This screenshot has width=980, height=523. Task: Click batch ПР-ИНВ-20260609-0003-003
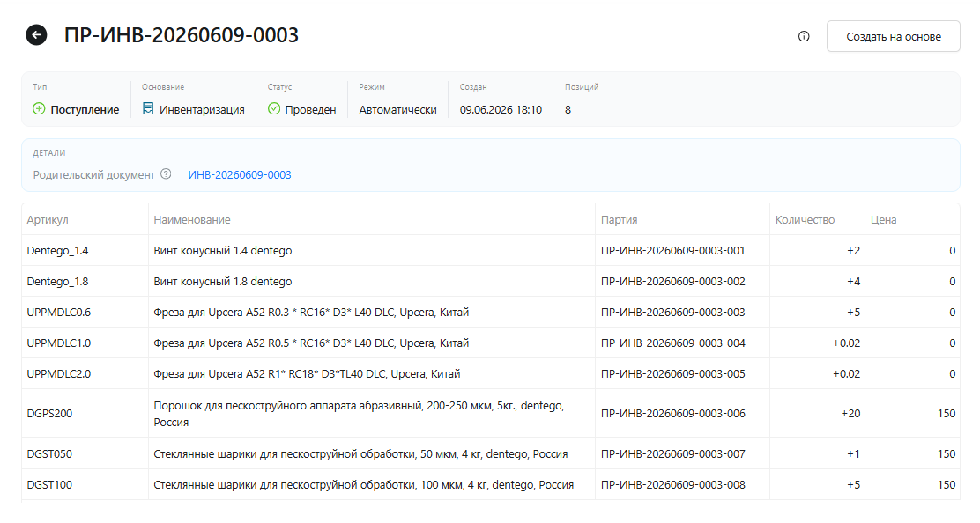[673, 312]
